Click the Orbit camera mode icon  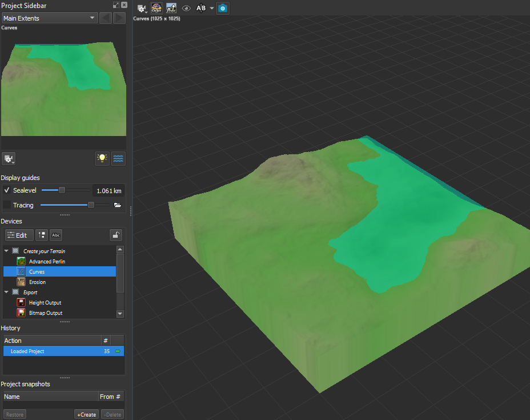pos(156,8)
